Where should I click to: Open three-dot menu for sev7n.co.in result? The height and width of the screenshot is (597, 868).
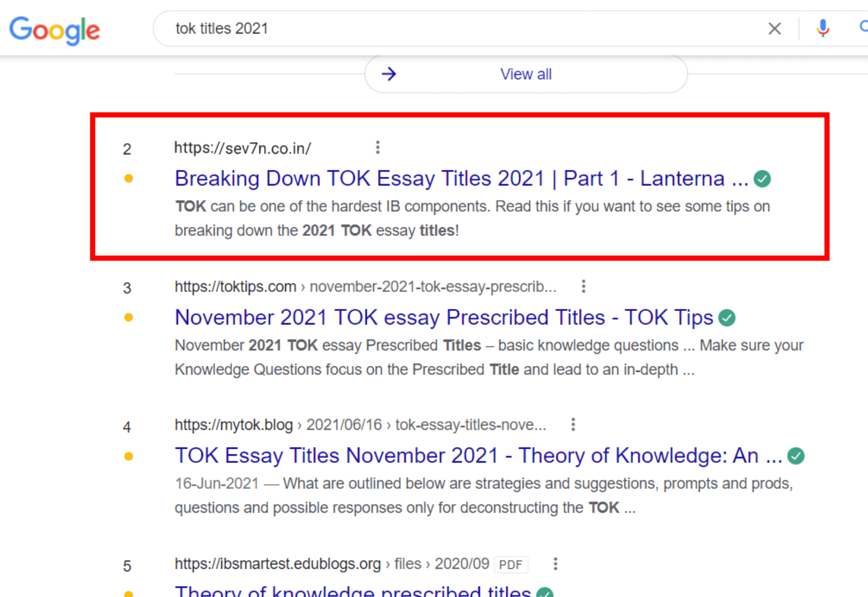pos(378,147)
